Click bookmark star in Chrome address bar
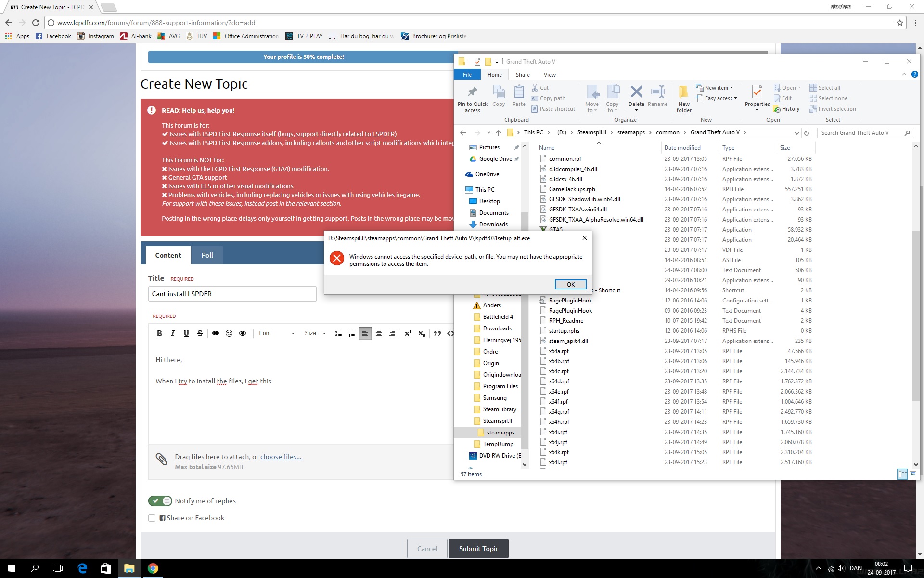 [x=899, y=23]
